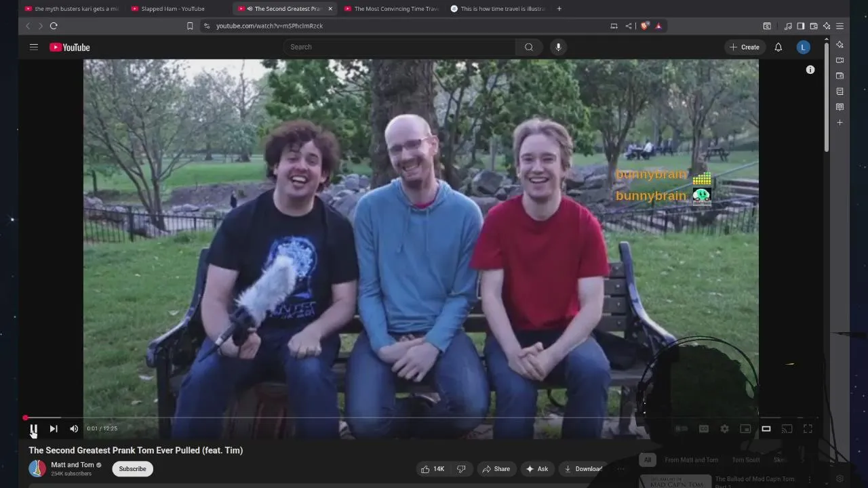Subscribe to Matt and Tom
The width and height of the screenshot is (868, 488).
pos(132,469)
